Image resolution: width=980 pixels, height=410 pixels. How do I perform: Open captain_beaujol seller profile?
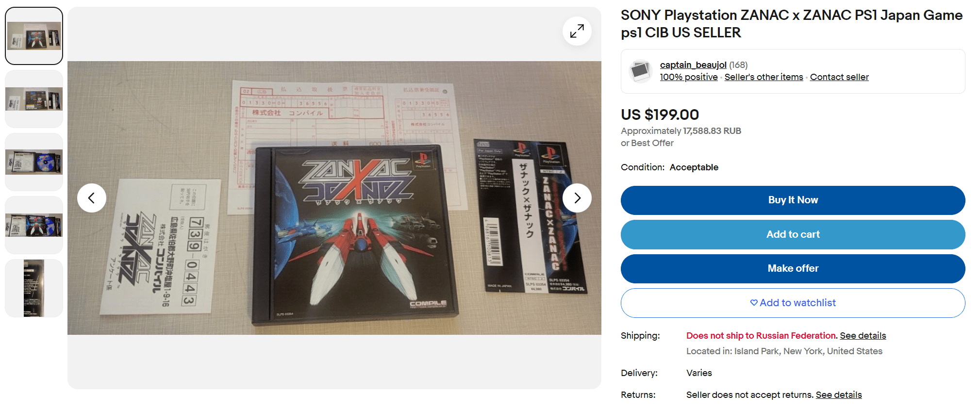(x=693, y=65)
